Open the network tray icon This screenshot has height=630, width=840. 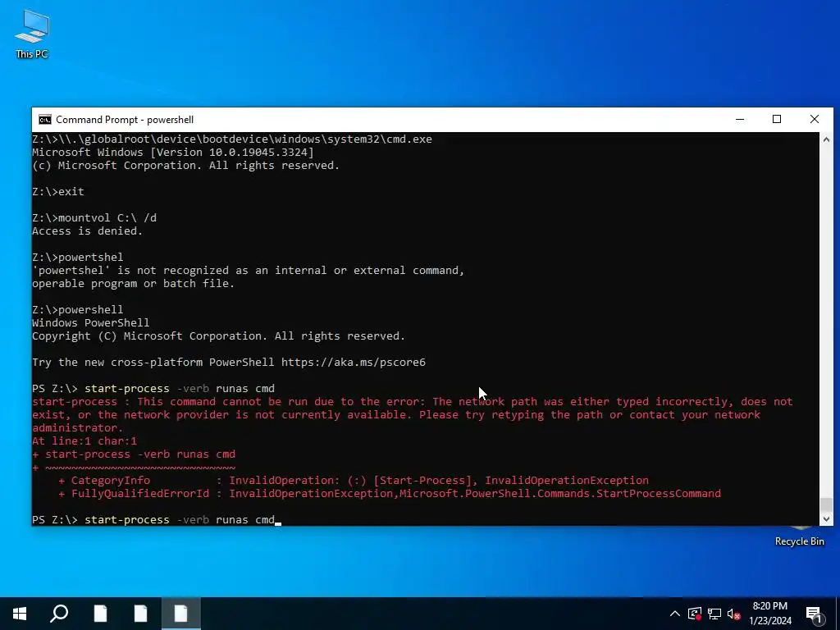coord(714,614)
